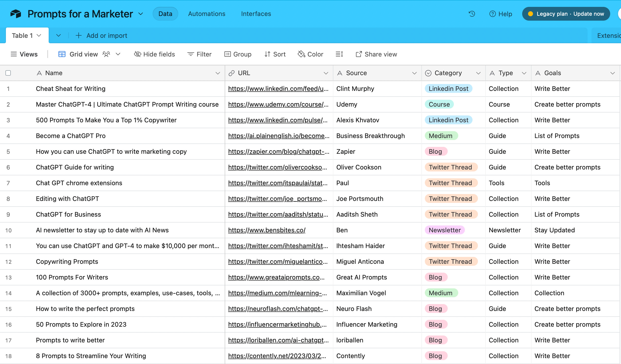
Task: Click the collaborative view people icon
Action: pyautogui.click(x=106, y=54)
